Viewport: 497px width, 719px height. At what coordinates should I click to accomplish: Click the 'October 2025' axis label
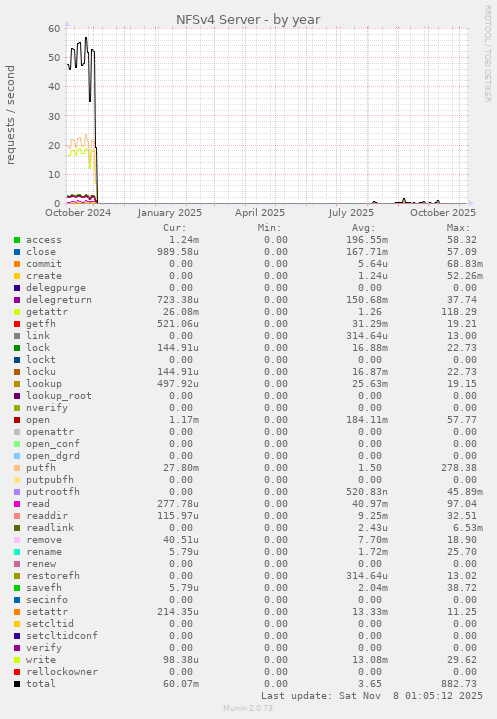[x=443, y=213]
